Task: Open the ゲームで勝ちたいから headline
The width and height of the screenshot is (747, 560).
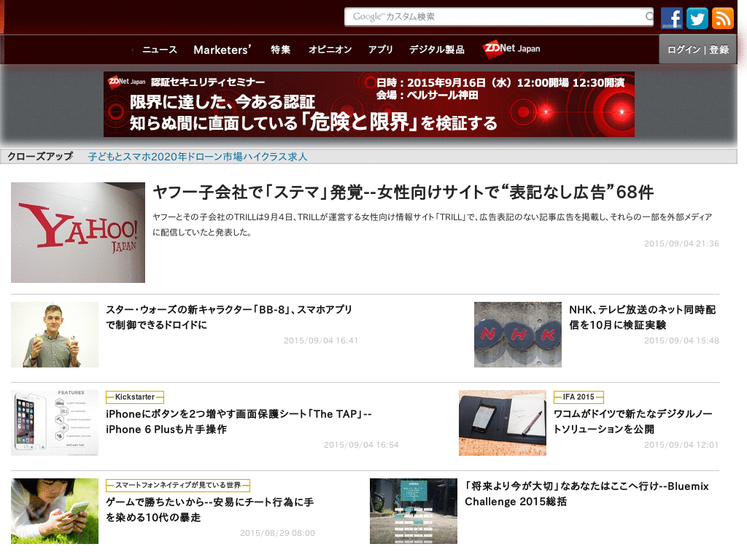Action: point(209,510)
